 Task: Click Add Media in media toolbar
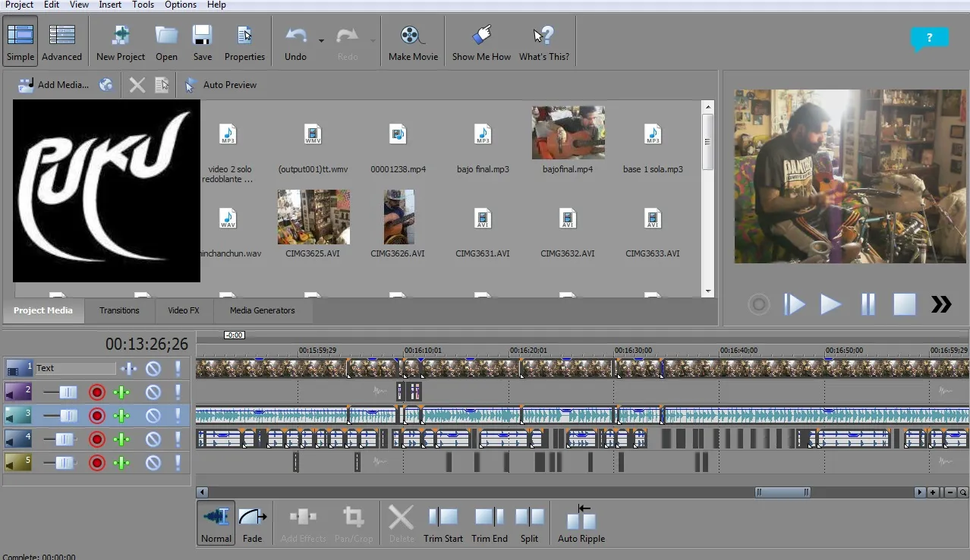53,85
